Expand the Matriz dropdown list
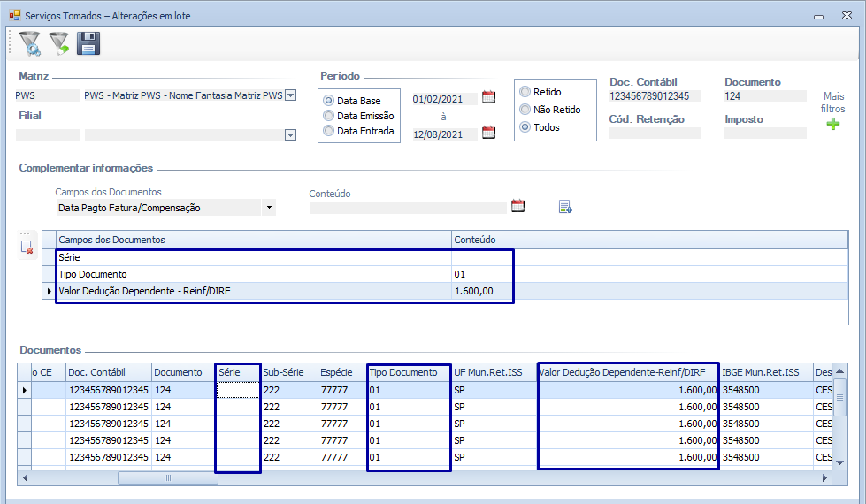Screen dimensions: 866x504 pos(290,95)
